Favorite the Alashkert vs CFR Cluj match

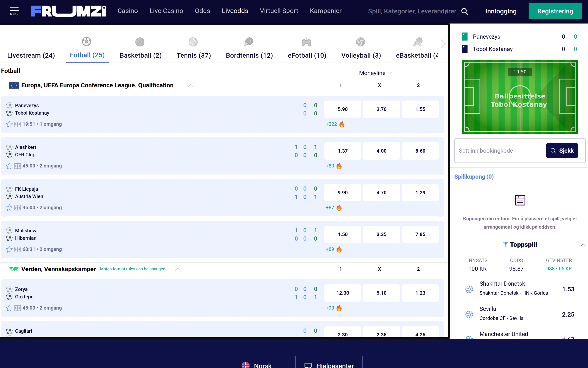pos(9,166)
